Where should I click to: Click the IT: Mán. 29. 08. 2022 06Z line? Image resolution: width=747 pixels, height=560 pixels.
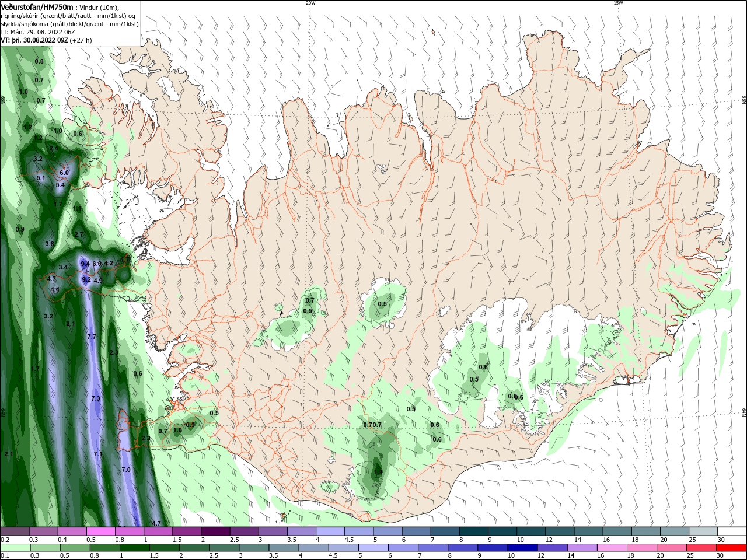pyautogui.click(x=37, y=32)
